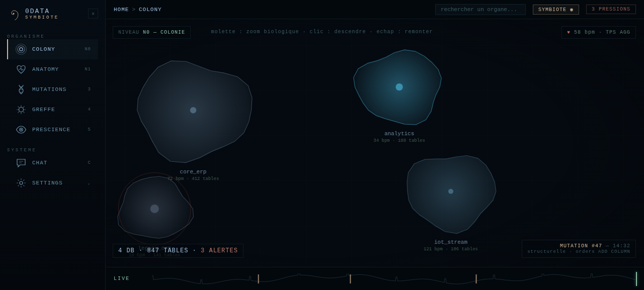Screen dimensions: 644x290
Task: Toggle the Symbiote mode button
Action: pyautogui.click(x=556, y=10)
